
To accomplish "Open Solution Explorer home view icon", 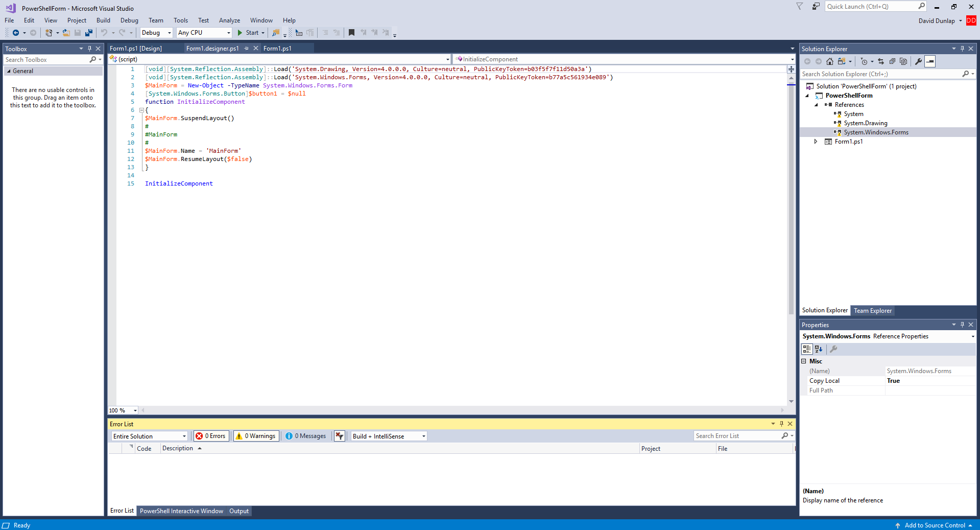I will (829, 62).
